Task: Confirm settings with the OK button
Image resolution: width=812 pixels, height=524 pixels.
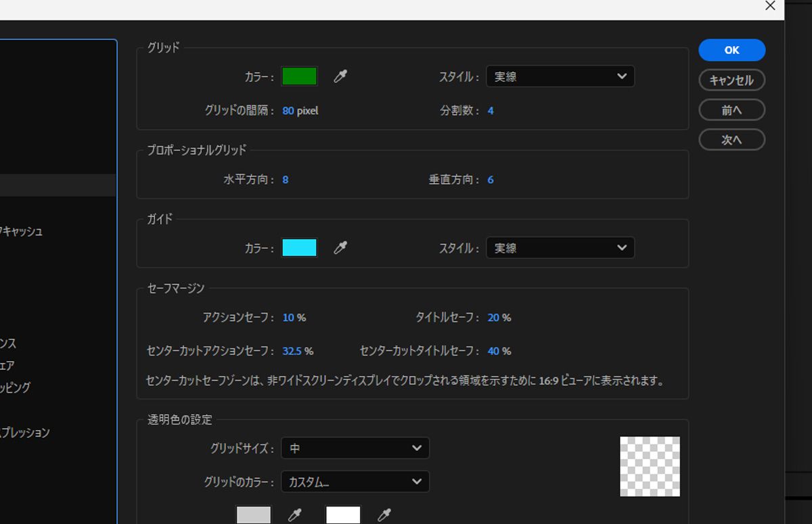Action: 731,49
